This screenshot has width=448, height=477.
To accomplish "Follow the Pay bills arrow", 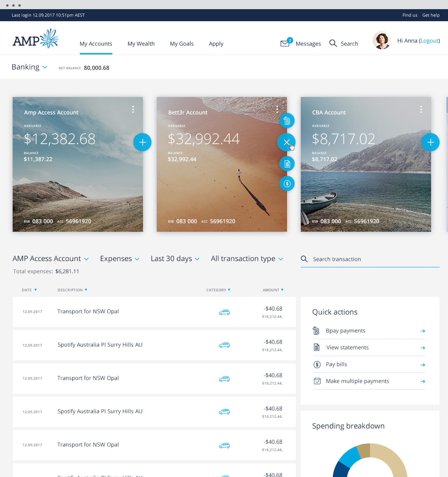I will [423, 365].
